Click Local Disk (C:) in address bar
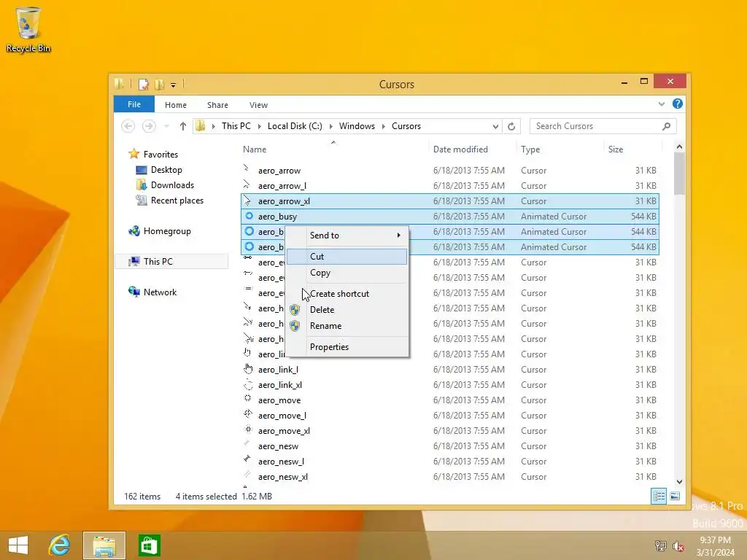 (x=295, y=126)
